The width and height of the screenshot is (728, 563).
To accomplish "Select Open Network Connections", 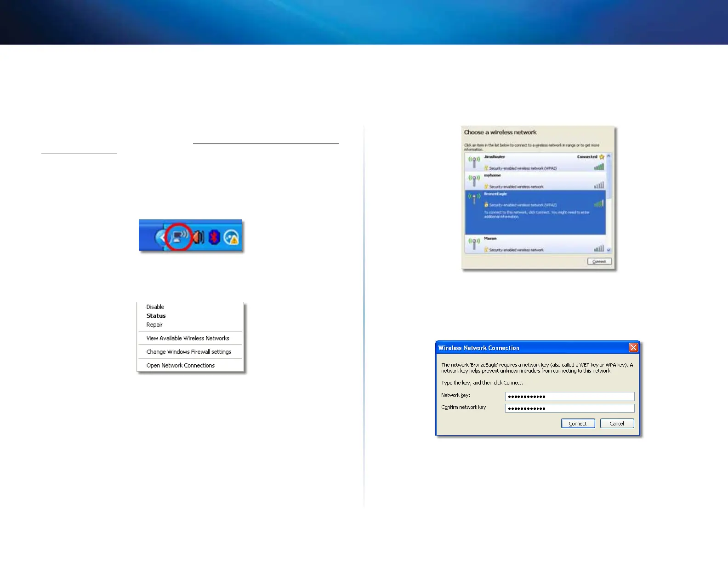I will [x=181, y=365].
